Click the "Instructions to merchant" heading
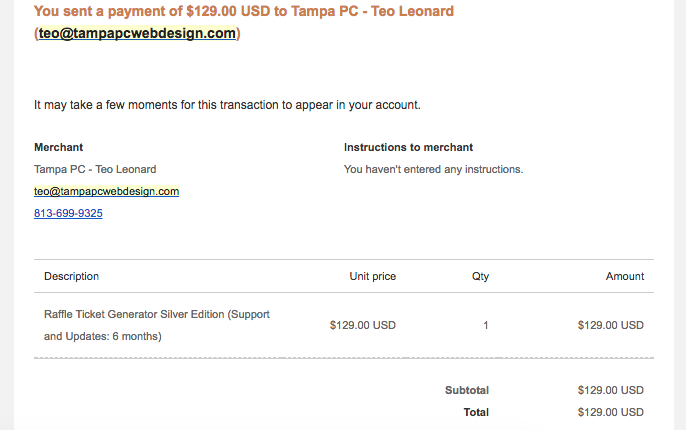 408,147
